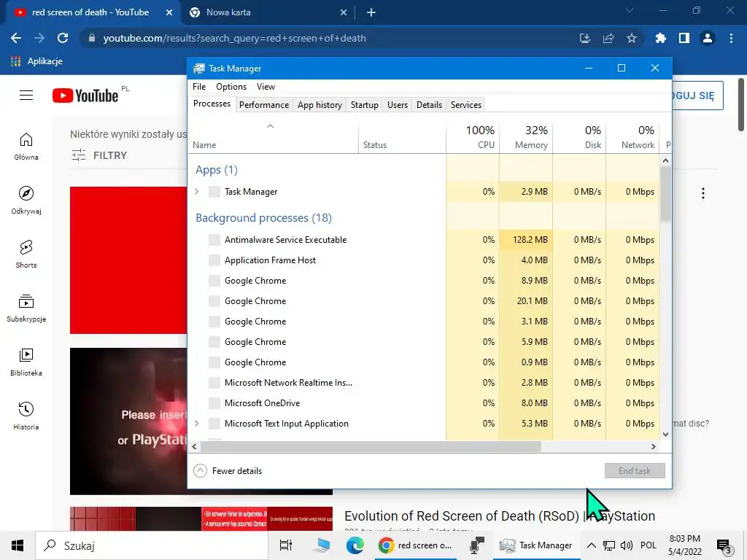Sort processes by Disk column
Screen dimensions: 747x560
(x=579, y=136)
